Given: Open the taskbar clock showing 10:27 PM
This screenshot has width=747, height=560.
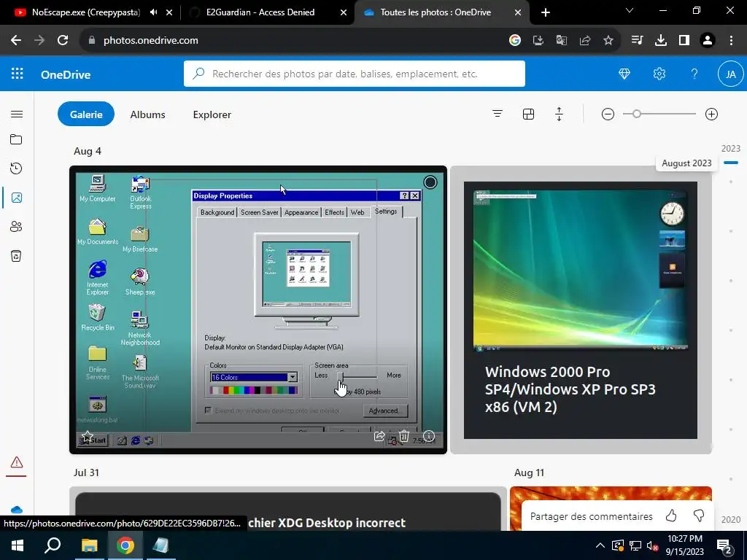Looking at the screenshot, I should pos(684,545).
